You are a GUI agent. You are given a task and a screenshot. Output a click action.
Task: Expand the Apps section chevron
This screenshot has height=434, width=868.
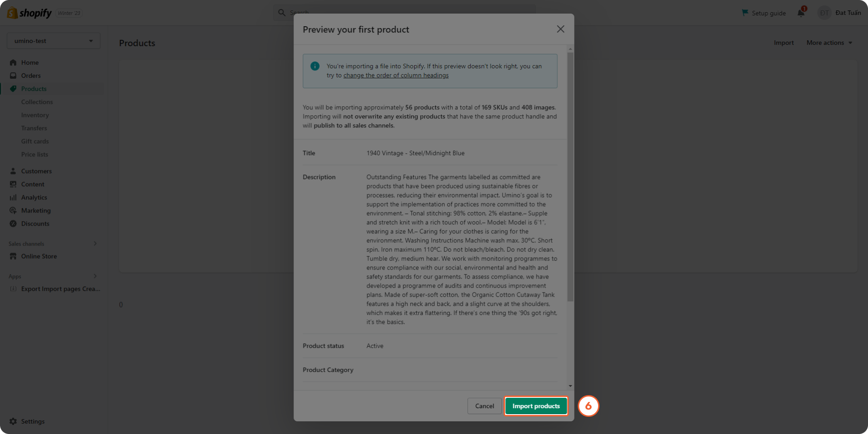coord(95,276)
